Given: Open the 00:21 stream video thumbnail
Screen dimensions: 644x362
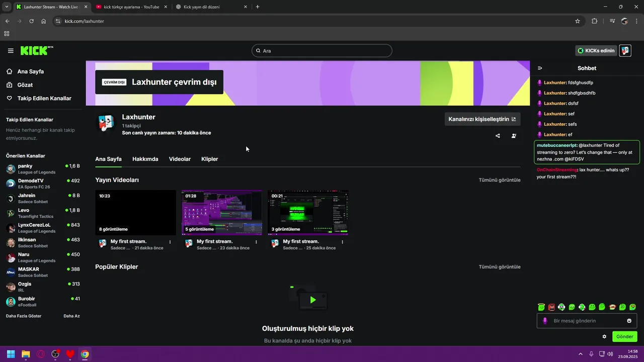Looking at the screenshot, I should click(308, 213).
